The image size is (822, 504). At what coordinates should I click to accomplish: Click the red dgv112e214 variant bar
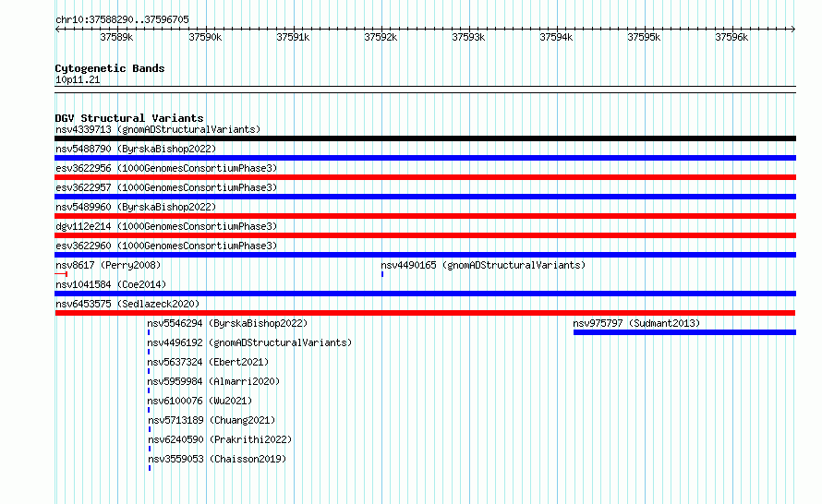(425, 235)
